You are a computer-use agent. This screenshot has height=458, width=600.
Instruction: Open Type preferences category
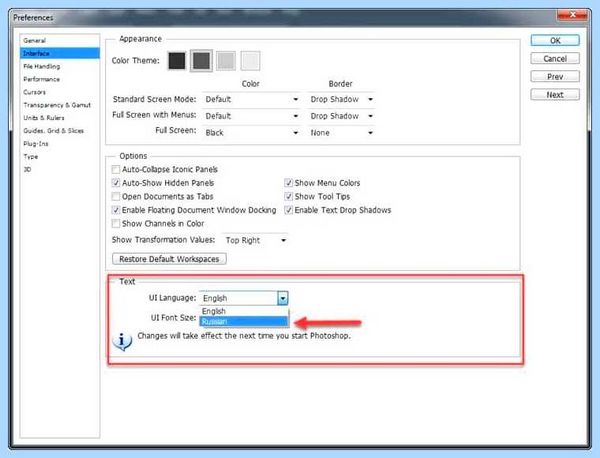coord(60,156)
